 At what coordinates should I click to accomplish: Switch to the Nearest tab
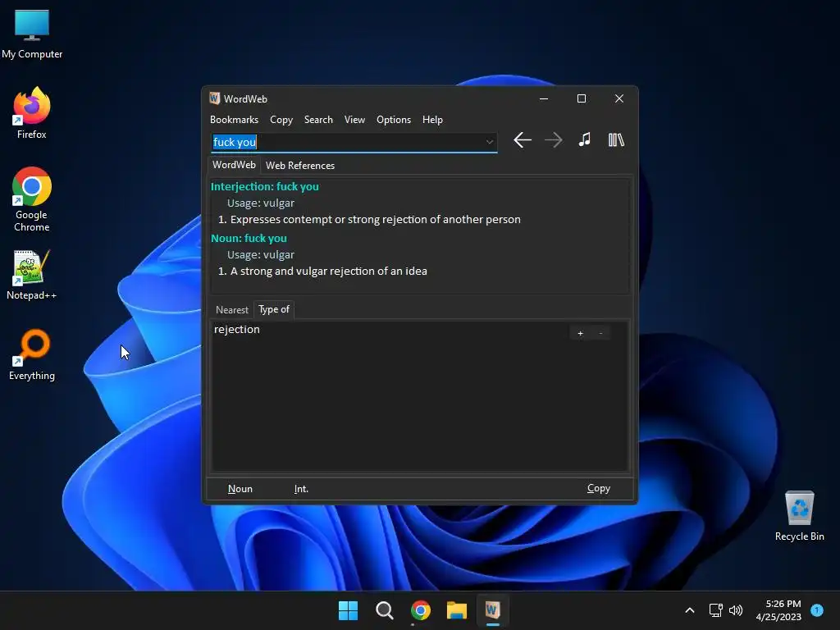coord(232,309)
